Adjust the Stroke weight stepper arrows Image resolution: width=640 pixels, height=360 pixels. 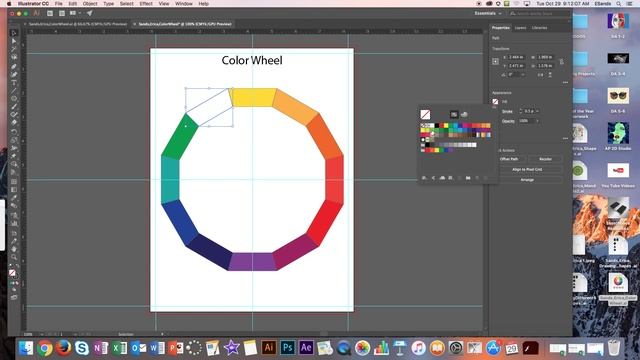pos(521,111)
